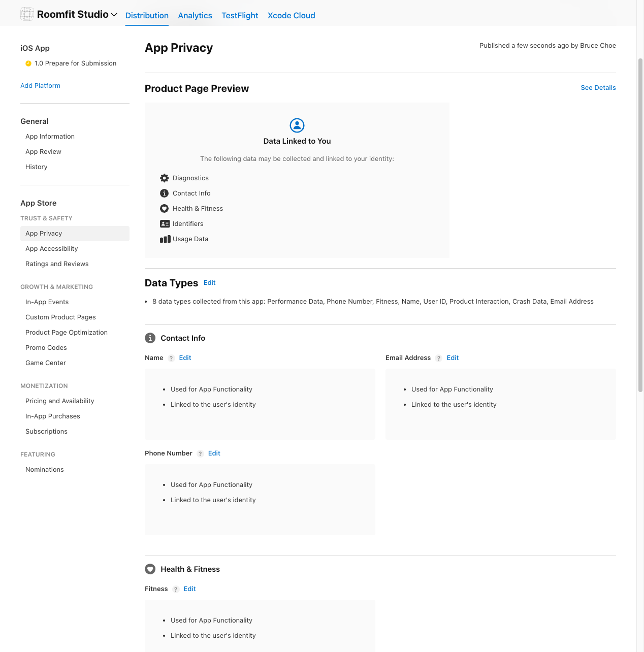Click the Health & Fitness heart section icon
Image resolution: width=644 pixels, height=652 pixels.
pos(150,569)
